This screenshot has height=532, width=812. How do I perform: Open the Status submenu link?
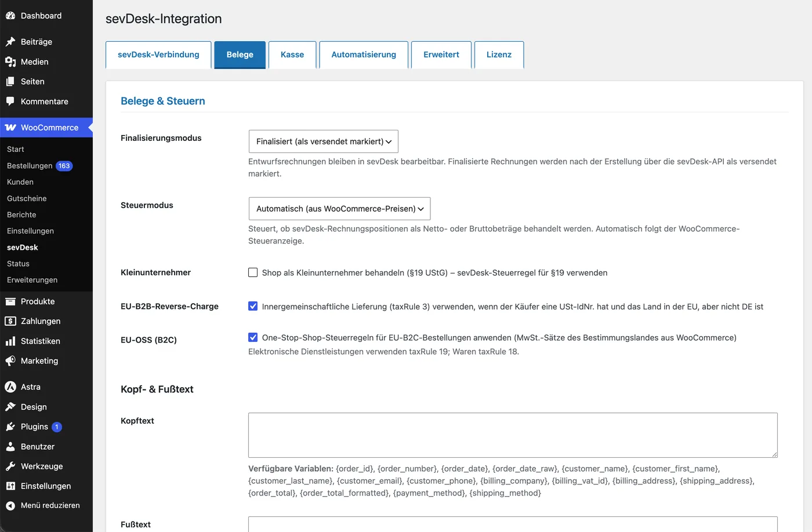(18, 264)
